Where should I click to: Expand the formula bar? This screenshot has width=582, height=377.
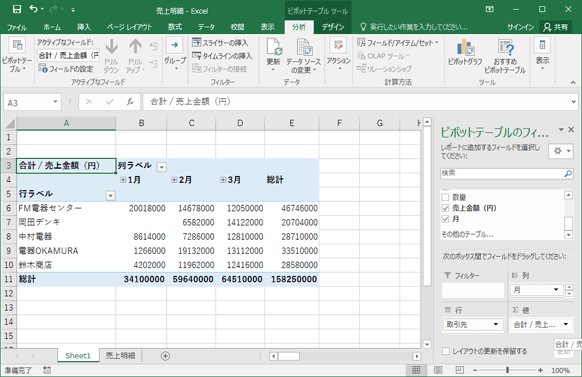click(x=573, y=102)
